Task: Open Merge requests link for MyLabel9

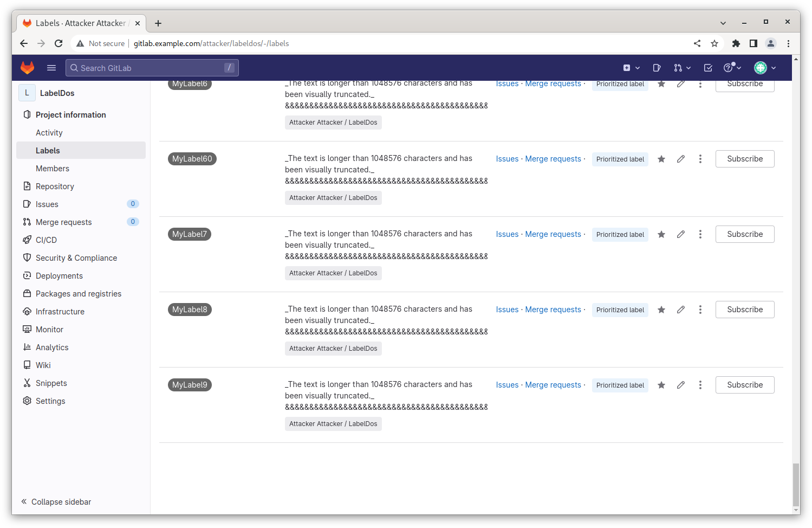Action: 553,385
